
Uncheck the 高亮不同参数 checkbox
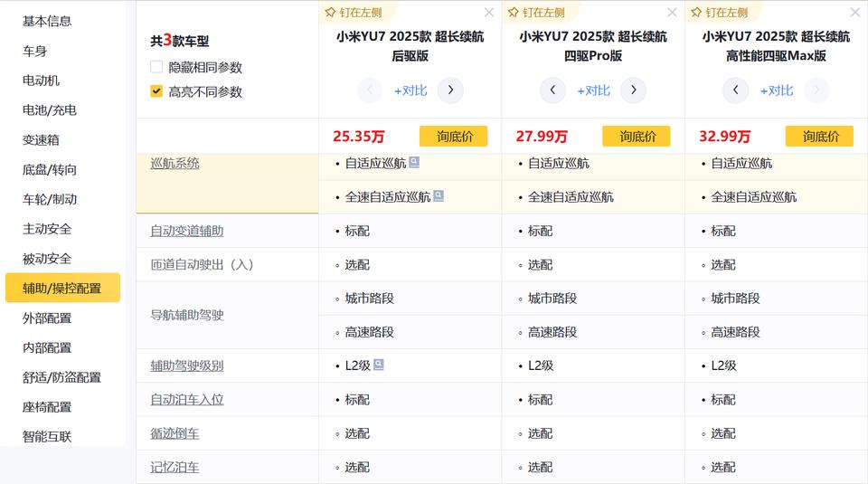(x=156, y=91)
